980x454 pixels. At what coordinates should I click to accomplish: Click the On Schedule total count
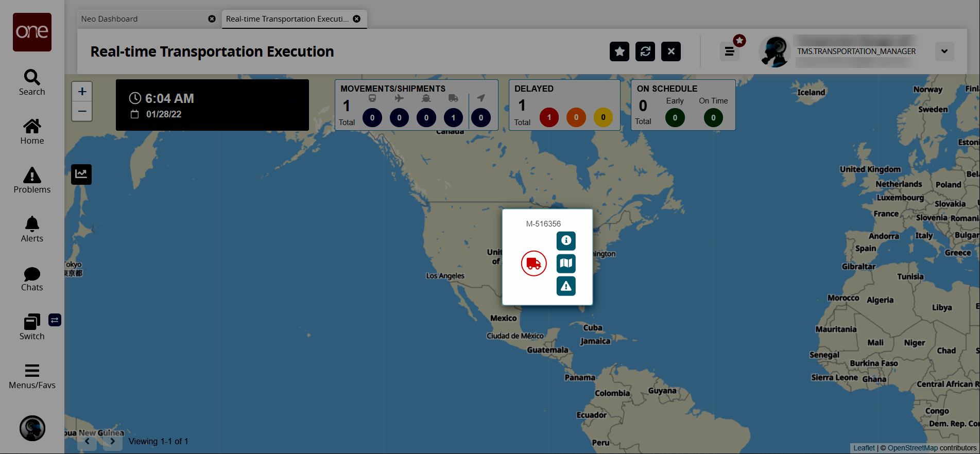coord(643,106)
